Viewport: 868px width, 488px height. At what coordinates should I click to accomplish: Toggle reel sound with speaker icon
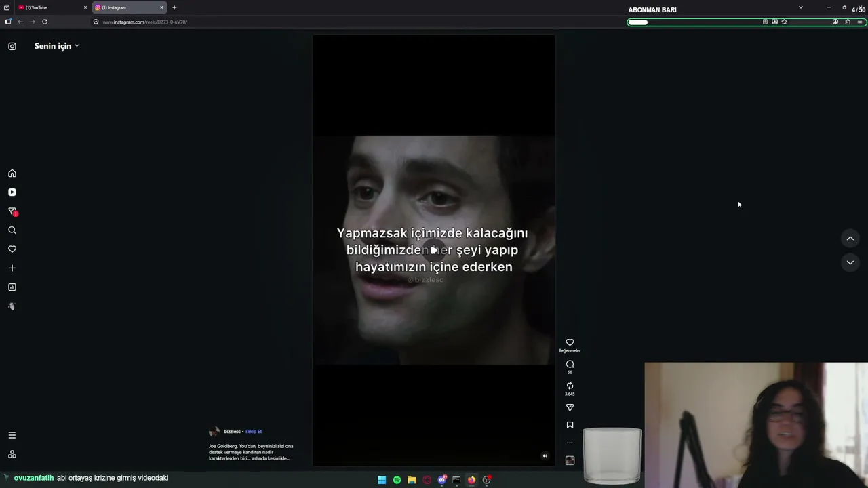545,456
